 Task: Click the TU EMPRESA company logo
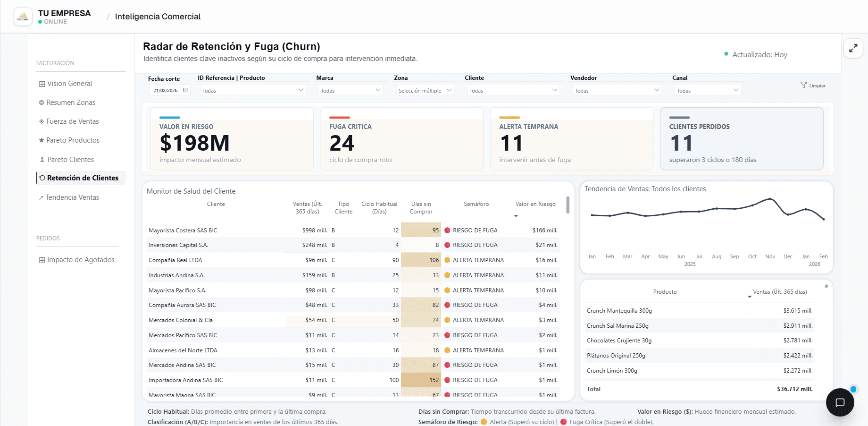click(23, 17)
